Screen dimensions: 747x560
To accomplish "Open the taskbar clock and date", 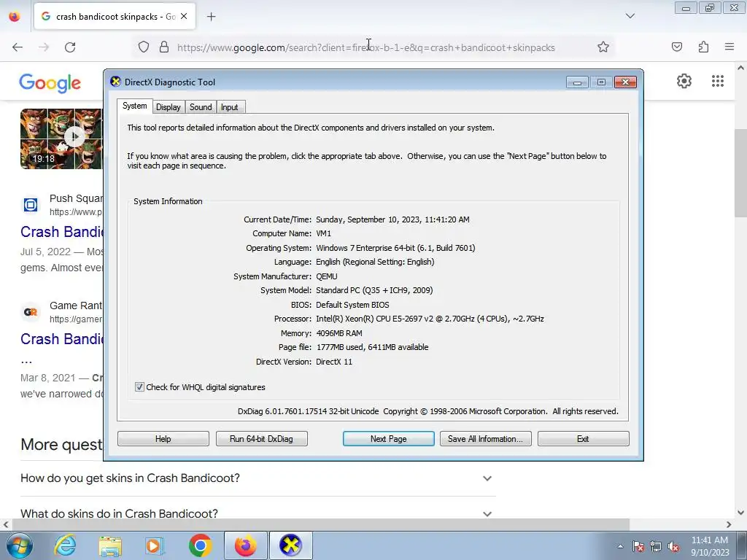I will coord(710,546).
